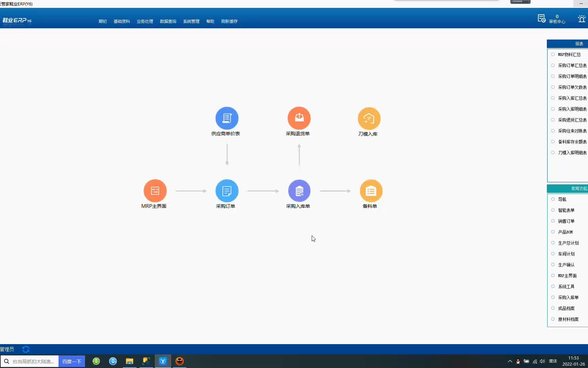Click the alarm bell notification icon
This screenshot has width=588, height=368.
click(582, 19)
